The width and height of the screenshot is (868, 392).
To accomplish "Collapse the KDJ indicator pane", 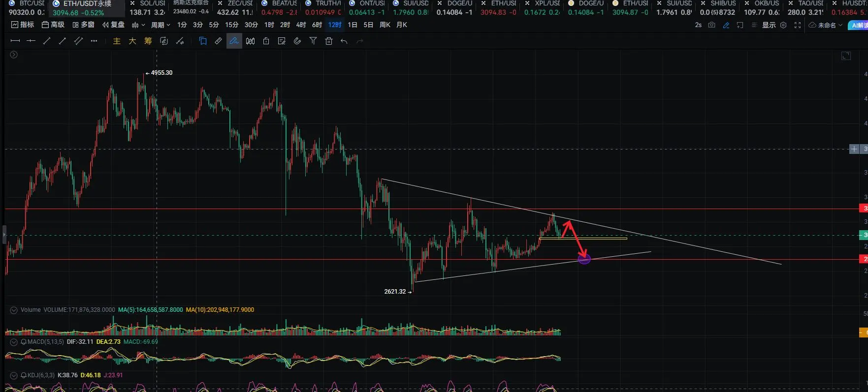I will point(14,375).
